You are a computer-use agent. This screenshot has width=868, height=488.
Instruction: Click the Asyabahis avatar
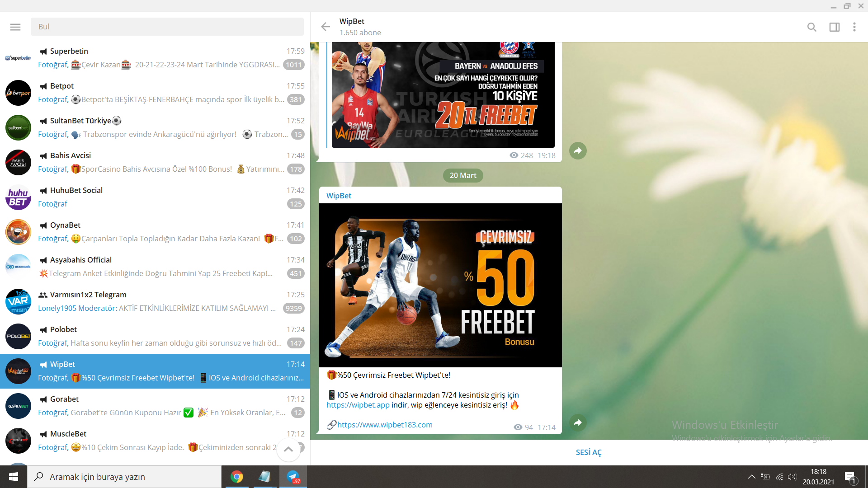click(x=18, y=267)
